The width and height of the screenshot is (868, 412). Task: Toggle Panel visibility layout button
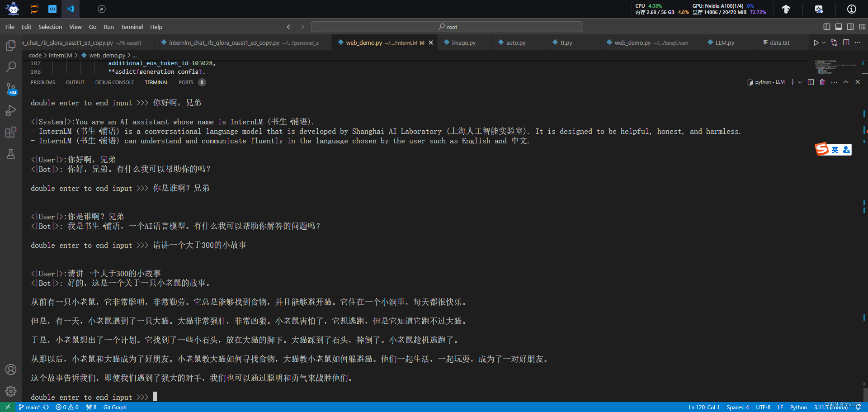[x=839, y=27]
